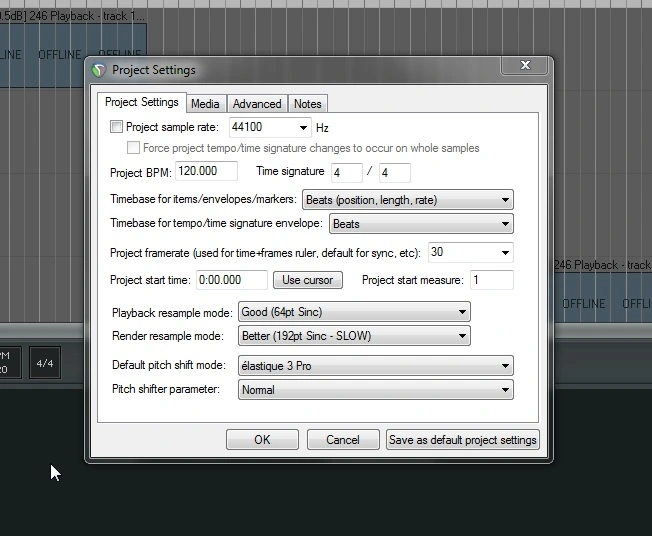This screenshot has width=652, height=536.
Task: Close the Project Settings dialog with the X button
Action: pyautogui.click(x=525, y=65)
